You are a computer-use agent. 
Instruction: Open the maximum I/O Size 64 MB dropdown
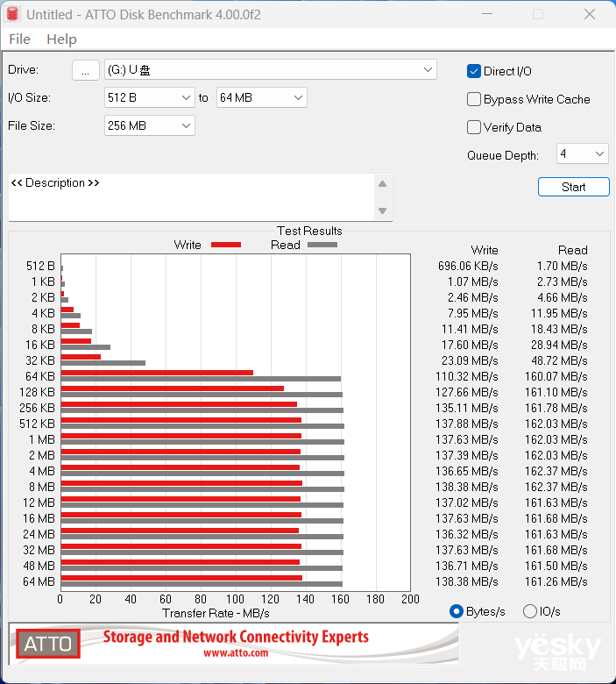point(262,97)
